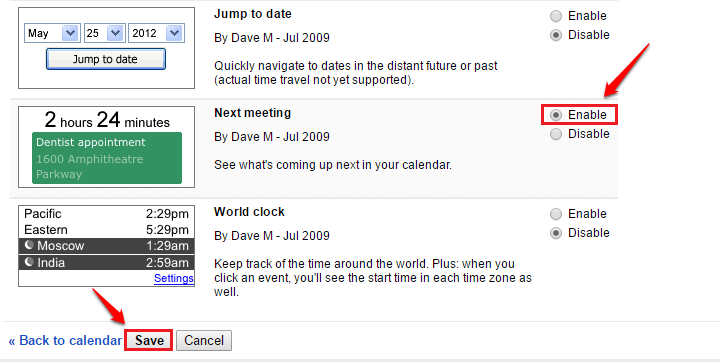Screen dimensions: 726x362
Task: Click the India moon icon
Action: pos(29,262)
